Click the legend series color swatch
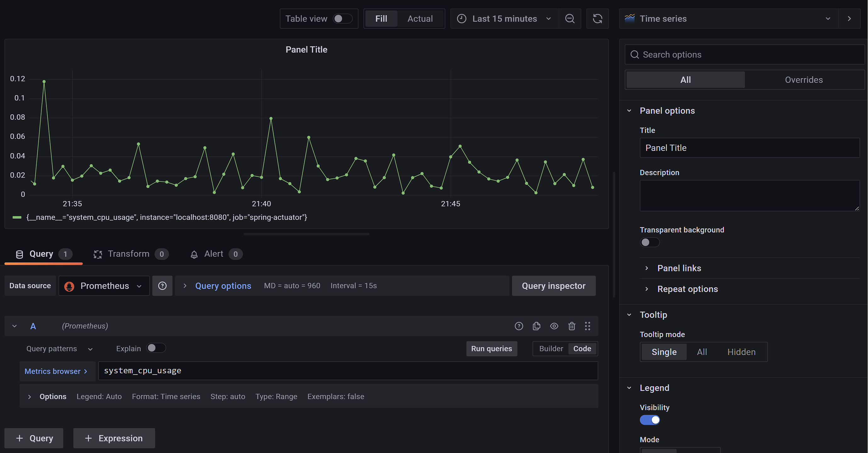 point(17,217)
